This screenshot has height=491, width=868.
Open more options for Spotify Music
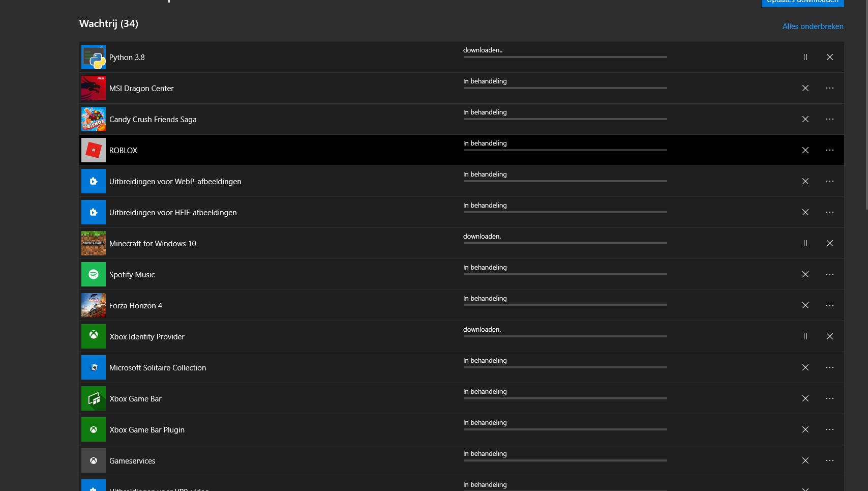(x=830, y=274)
